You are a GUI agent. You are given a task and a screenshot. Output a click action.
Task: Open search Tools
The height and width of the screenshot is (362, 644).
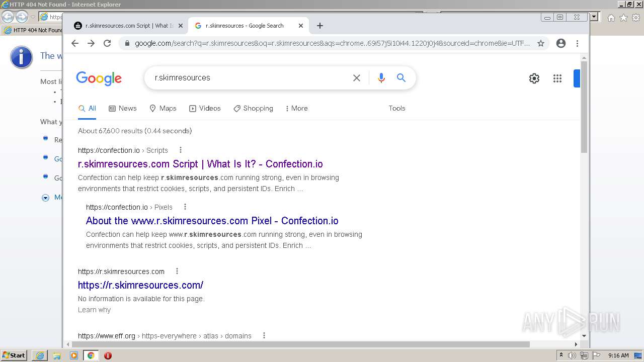397,108
